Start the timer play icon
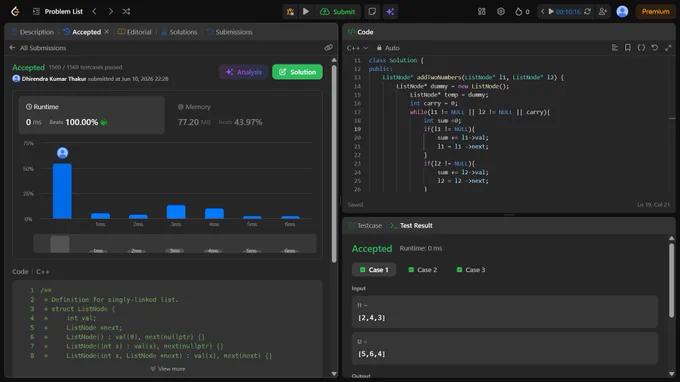The image size is (680, 382). (551, 12)
